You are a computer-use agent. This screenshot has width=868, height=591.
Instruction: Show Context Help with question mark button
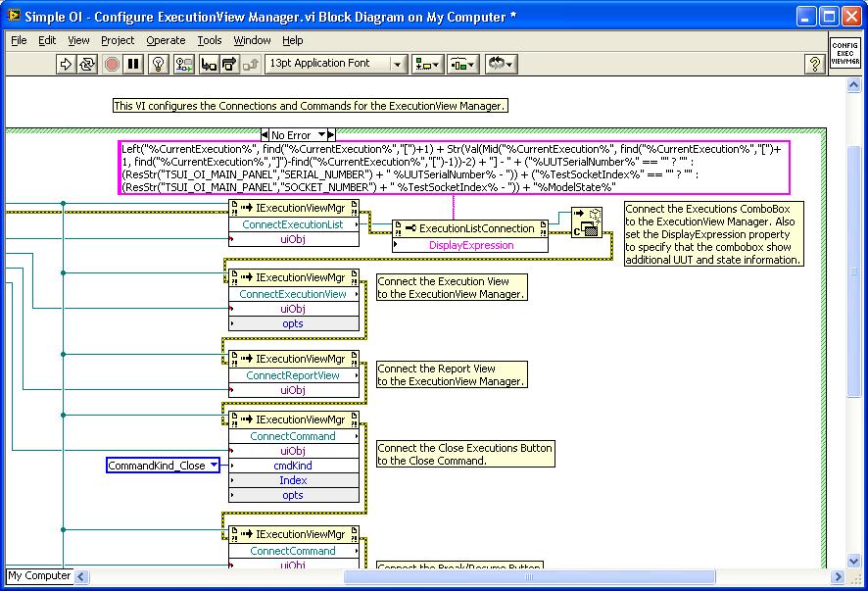point(814,65)
